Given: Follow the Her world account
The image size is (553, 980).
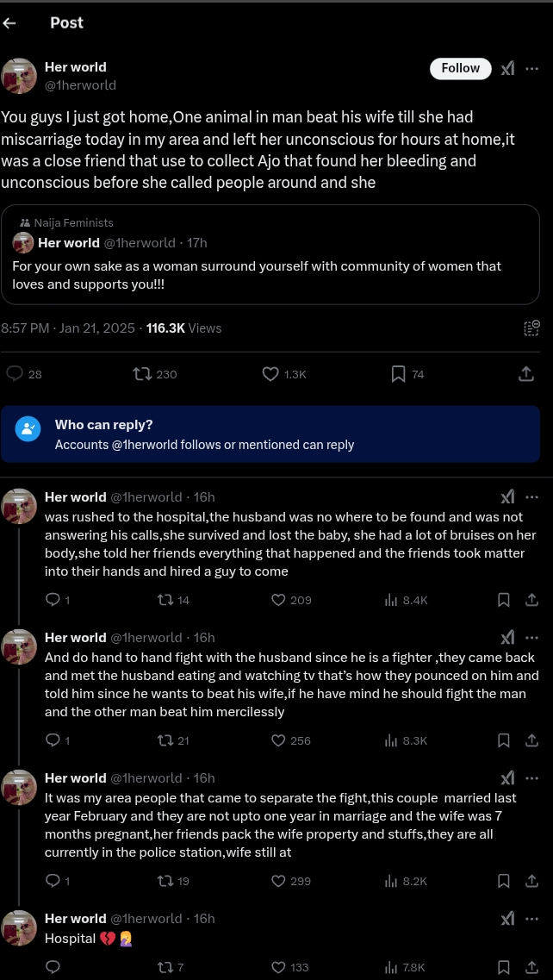Looking at the screenshot, I should (x=460, y=68).
